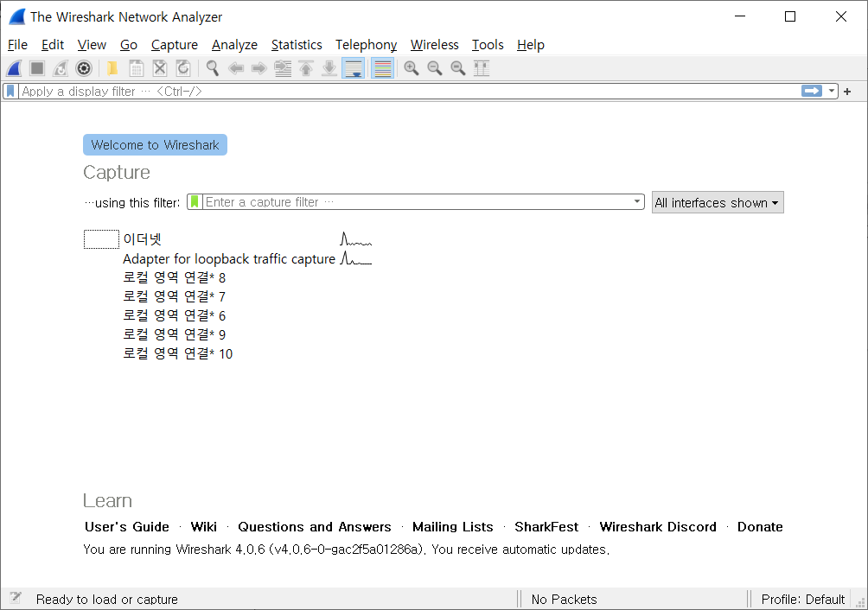
Task: Go forward in packet history arrow
Action: pos(259,68)
